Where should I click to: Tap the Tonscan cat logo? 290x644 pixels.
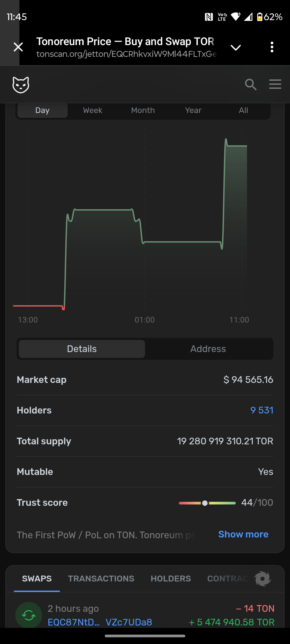click(x=21, y=85)
